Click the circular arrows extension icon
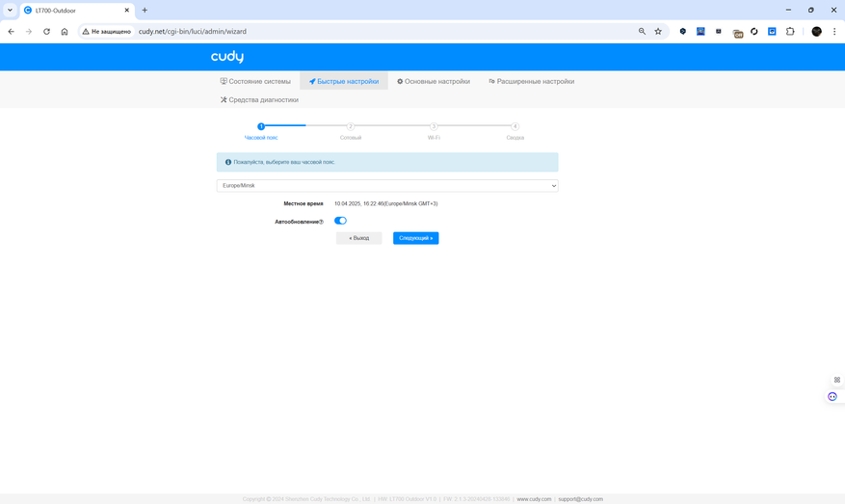The width and height of the screenshot is (845, 504). 753,31
